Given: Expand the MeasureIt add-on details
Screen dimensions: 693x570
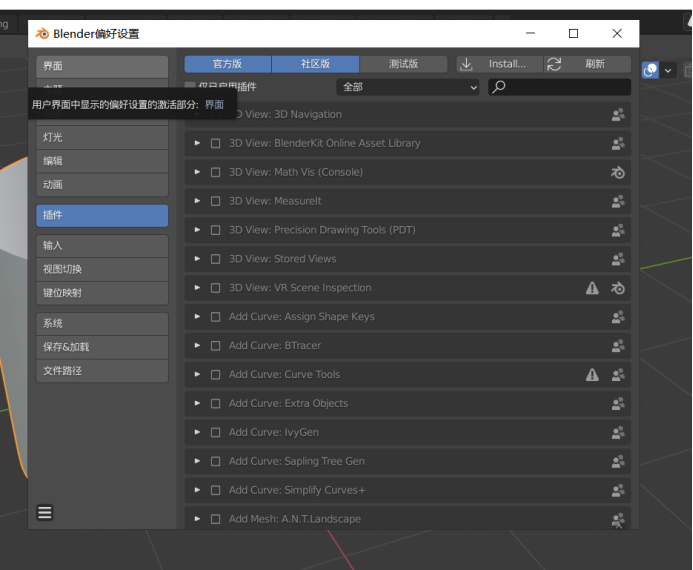Looking at the screenshot, I should coord(197,201).
